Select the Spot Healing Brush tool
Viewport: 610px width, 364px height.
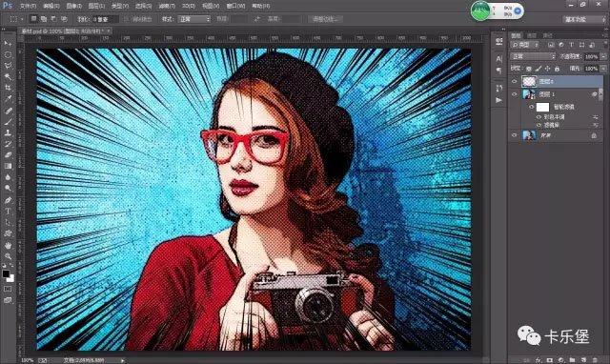click(x=8, y=111)
